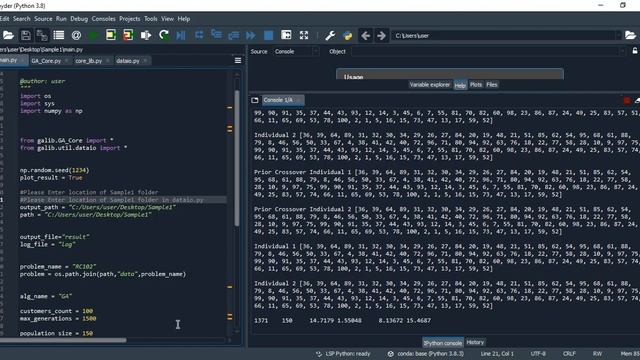This screenshot has width=640, height=360.
Task: Click the Save all files icon
Action: pyautogui.click(x=42, y=36)
